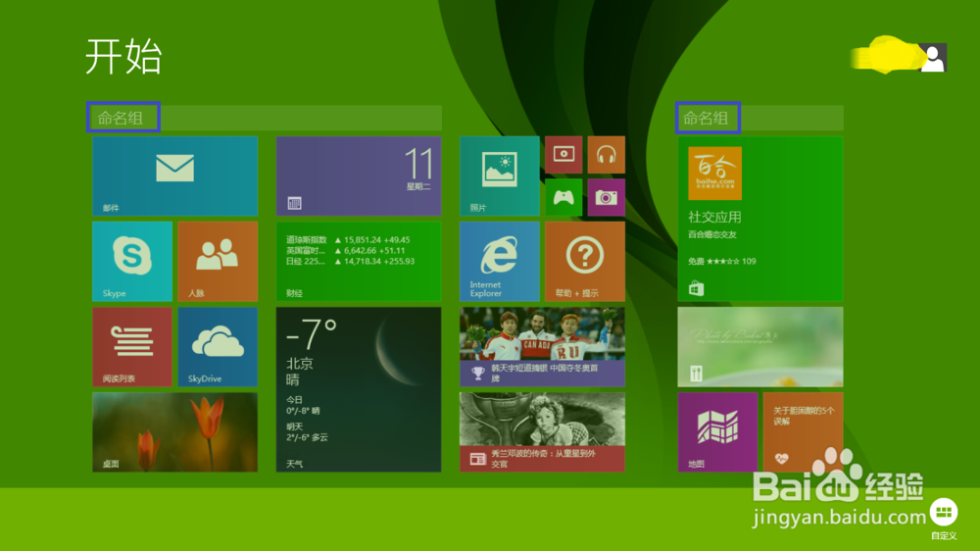Open the Help + Tips tile
The image size is (980, 551).
[x=585, y=262]
